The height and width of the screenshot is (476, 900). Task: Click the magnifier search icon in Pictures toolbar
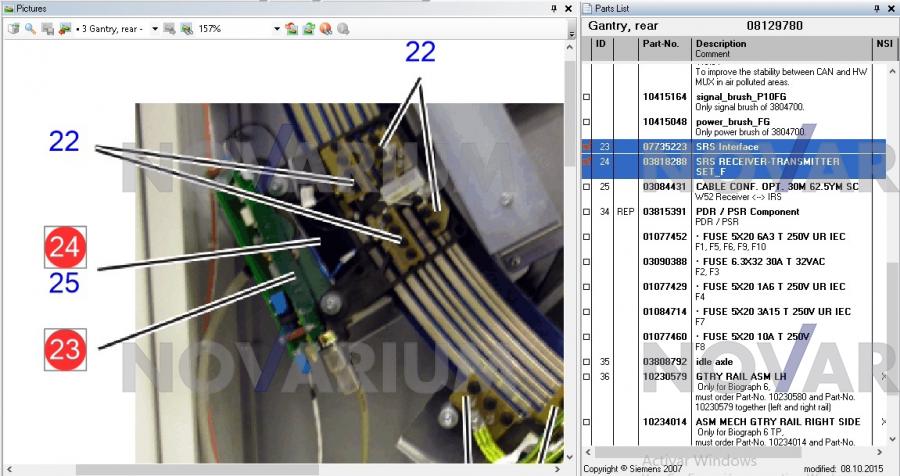coord(30,29)
